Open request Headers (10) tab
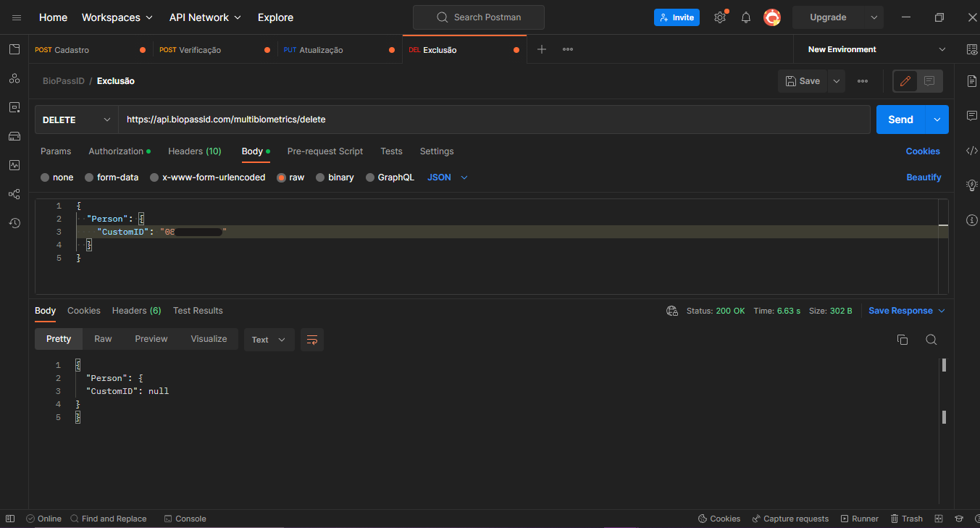Screen dimensions: 980x528 (195, 151)
